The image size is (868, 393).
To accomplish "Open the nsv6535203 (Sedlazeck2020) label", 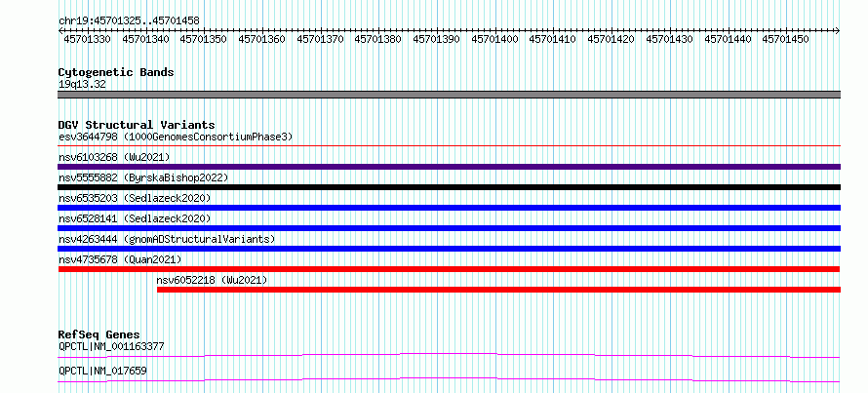I will pyautogui.click(x=135, y=198).
